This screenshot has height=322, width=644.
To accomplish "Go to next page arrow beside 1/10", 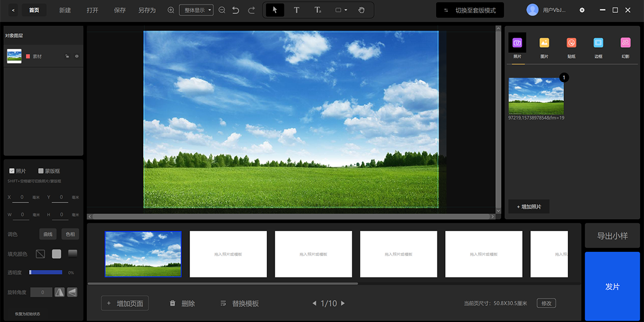I will pyautogui.click(x=343, y=303).
